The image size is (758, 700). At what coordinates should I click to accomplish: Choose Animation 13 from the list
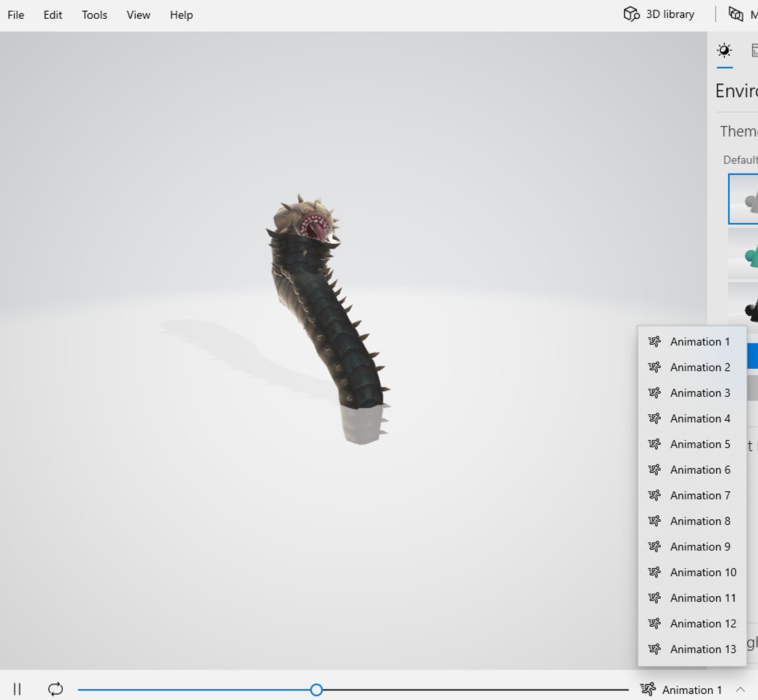693,649
